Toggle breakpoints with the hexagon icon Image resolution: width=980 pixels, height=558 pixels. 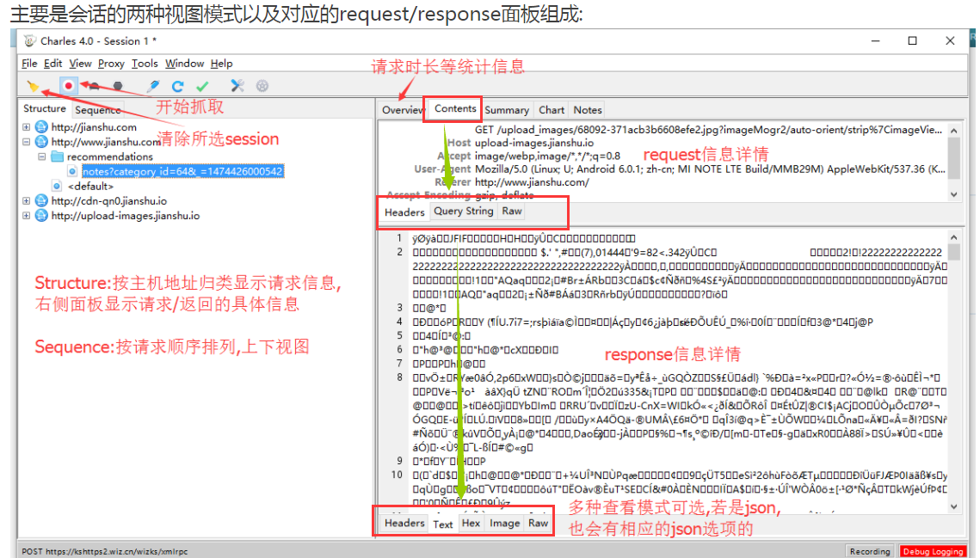[x=118, y=86]
